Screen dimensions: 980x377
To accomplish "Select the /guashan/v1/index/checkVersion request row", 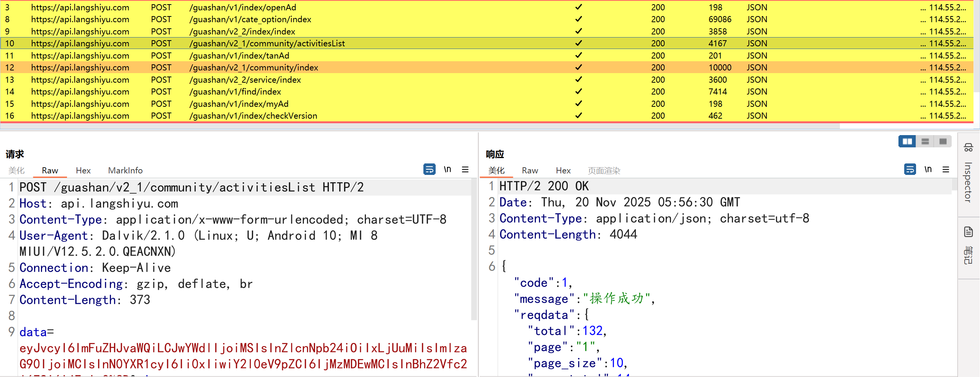I will [253, 116].
